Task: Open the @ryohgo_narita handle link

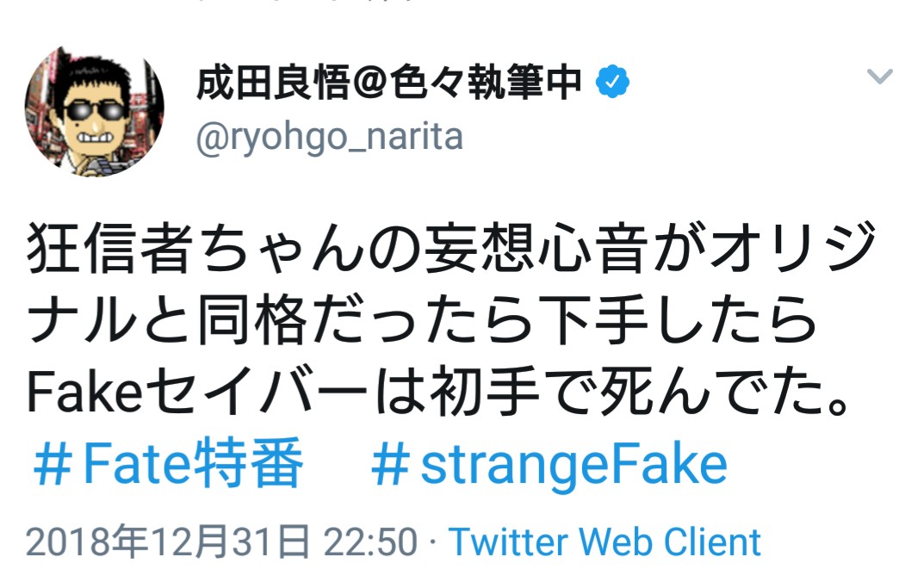Action: click(331, 136)
